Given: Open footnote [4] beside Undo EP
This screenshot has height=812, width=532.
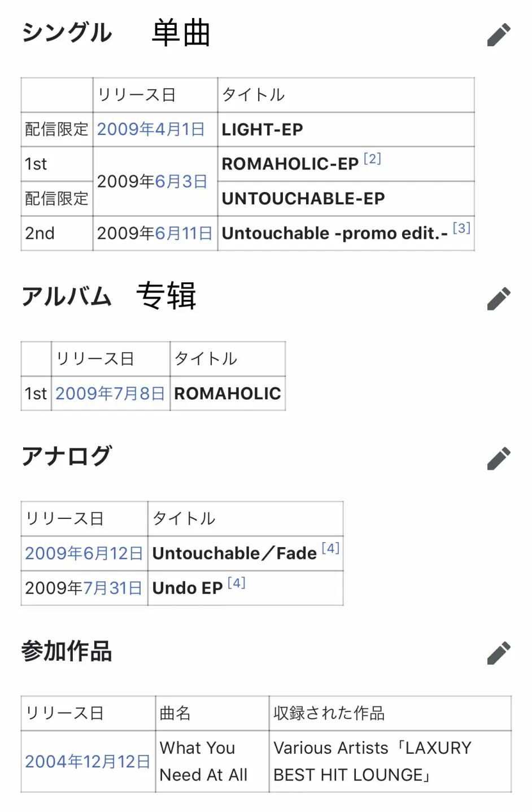Looking at the screenshot, I should point(237,583).
